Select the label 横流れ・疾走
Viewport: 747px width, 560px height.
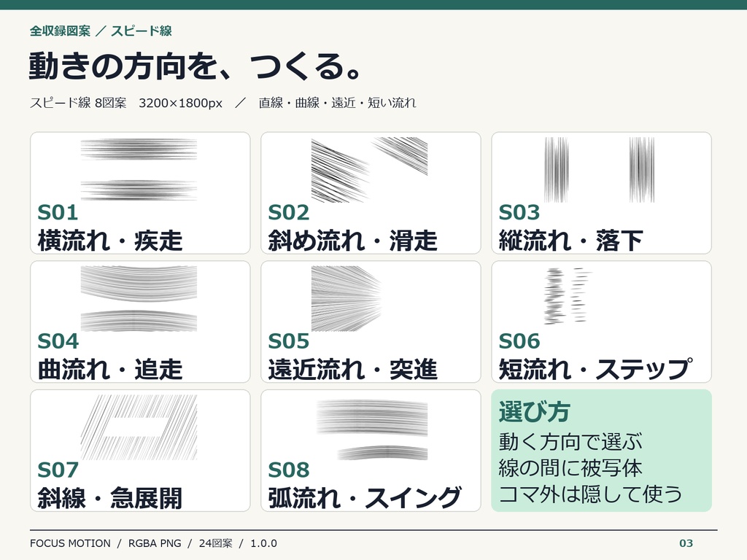tap(110, 241)
